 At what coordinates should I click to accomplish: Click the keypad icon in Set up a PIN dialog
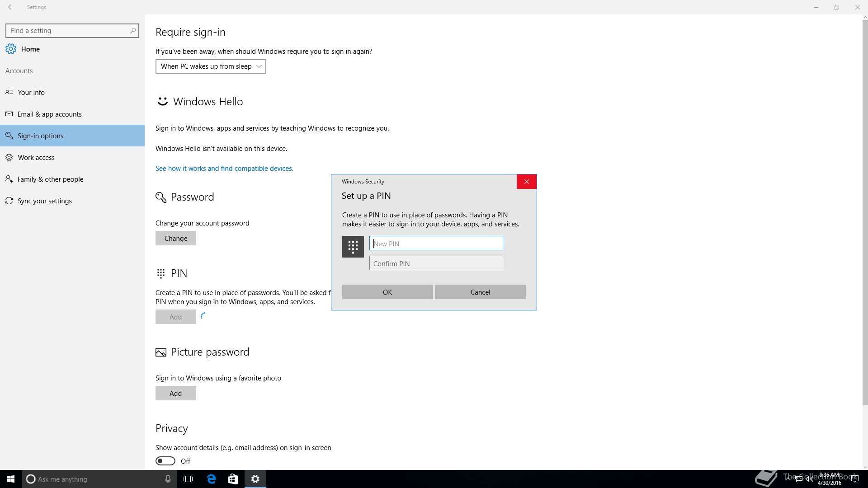tap(353, 247)
